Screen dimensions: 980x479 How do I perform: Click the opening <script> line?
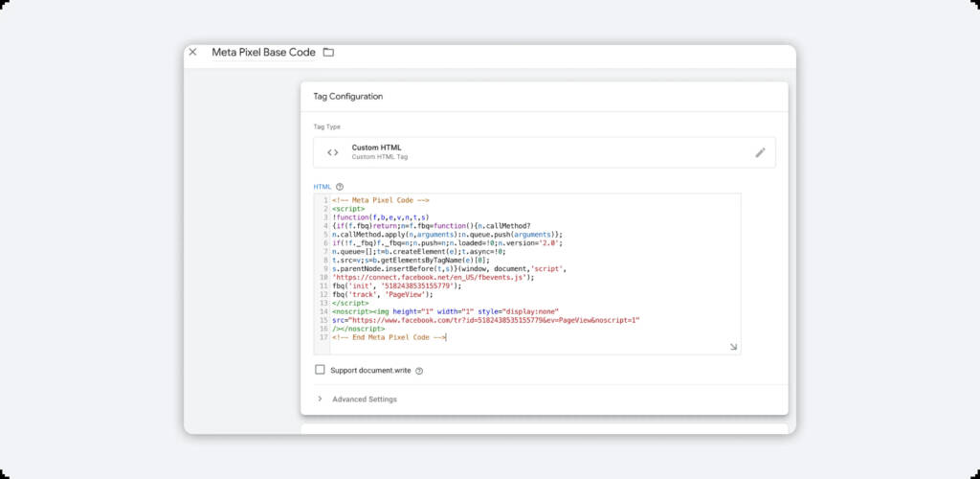pyautogui.click(x=348, y=209)
